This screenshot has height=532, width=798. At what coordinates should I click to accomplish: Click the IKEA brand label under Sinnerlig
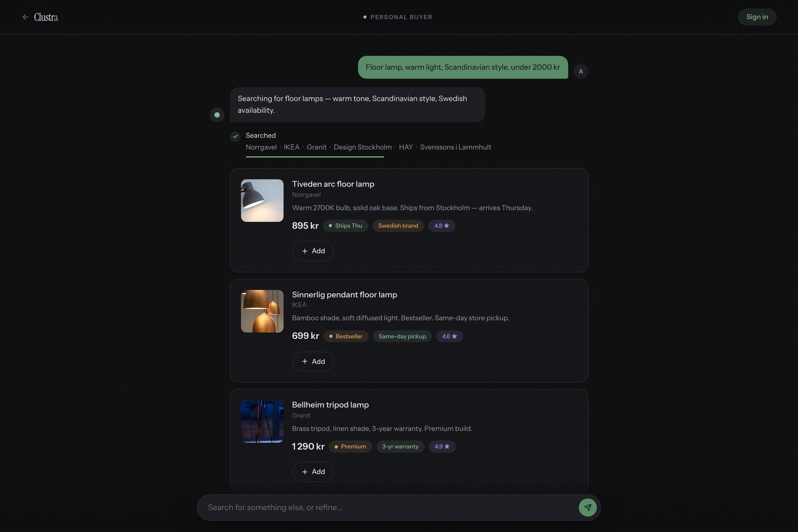[x=299, y=305]
